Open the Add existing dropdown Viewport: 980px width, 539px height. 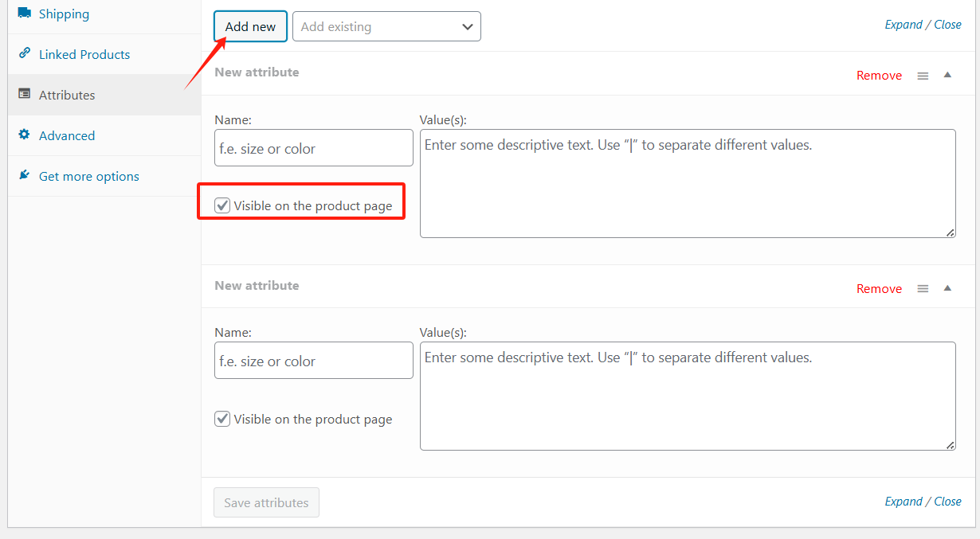[x=386, y=26]
